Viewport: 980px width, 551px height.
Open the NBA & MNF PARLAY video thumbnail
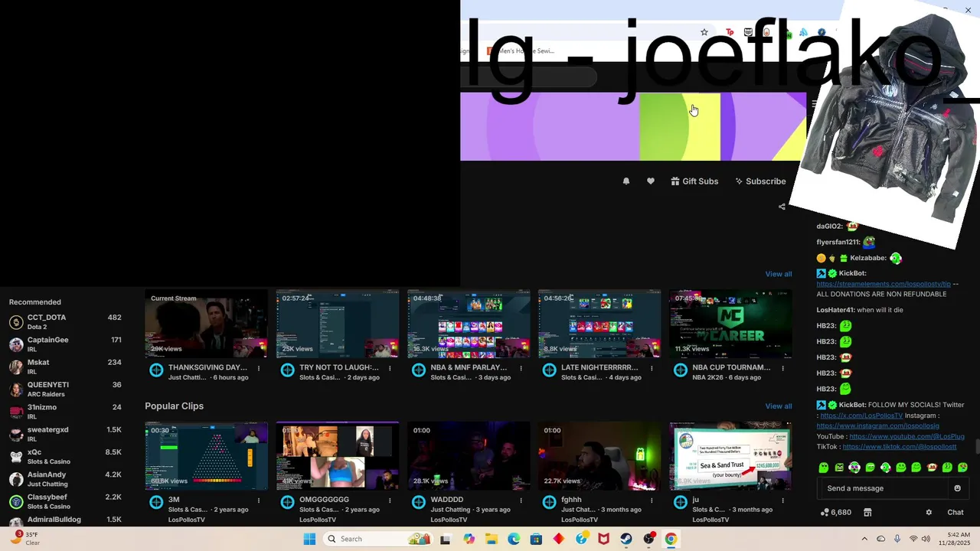[469, 324]
